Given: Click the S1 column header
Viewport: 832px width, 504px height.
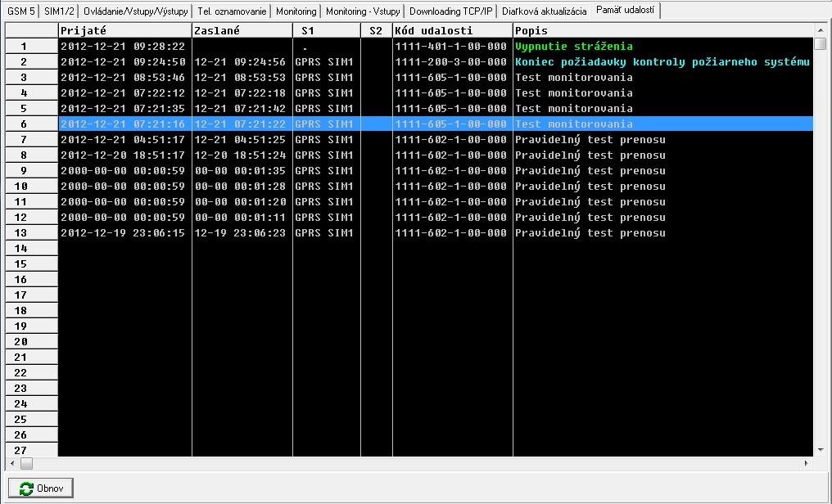Looking at the screenshot, I should (x=326, y=31).
